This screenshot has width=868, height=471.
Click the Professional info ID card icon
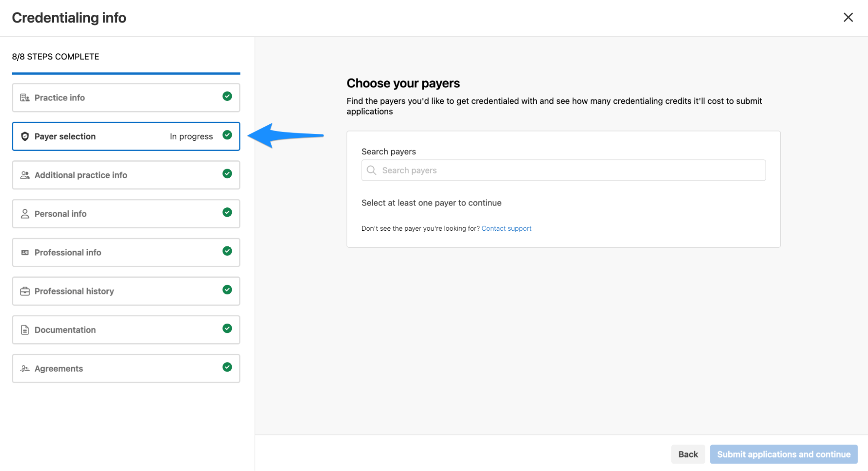point(25,252)
